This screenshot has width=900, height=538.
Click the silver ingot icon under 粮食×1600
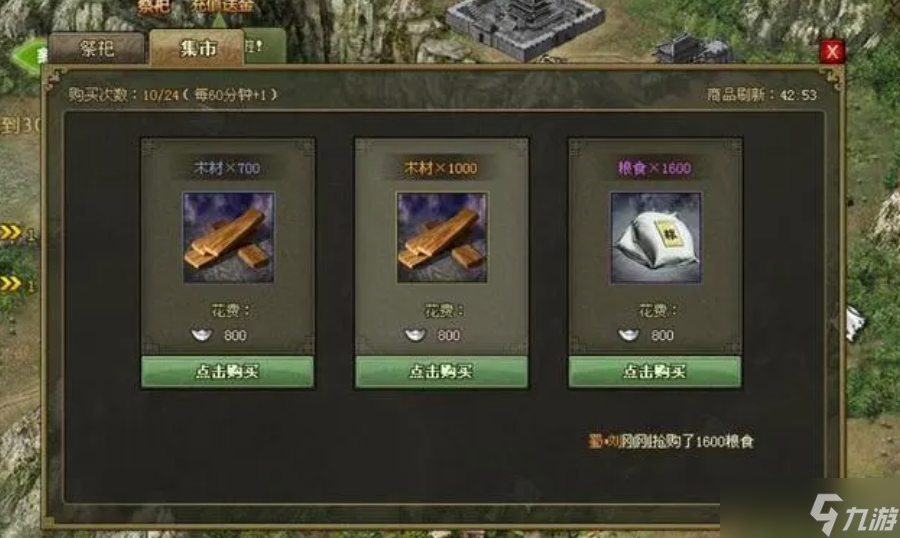(x=629, y=335)
